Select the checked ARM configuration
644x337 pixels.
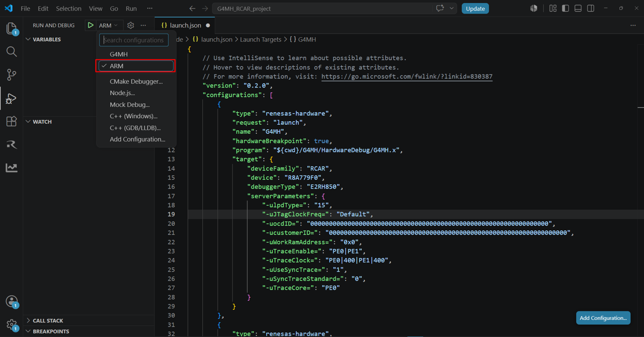click(x=136, y=66)
